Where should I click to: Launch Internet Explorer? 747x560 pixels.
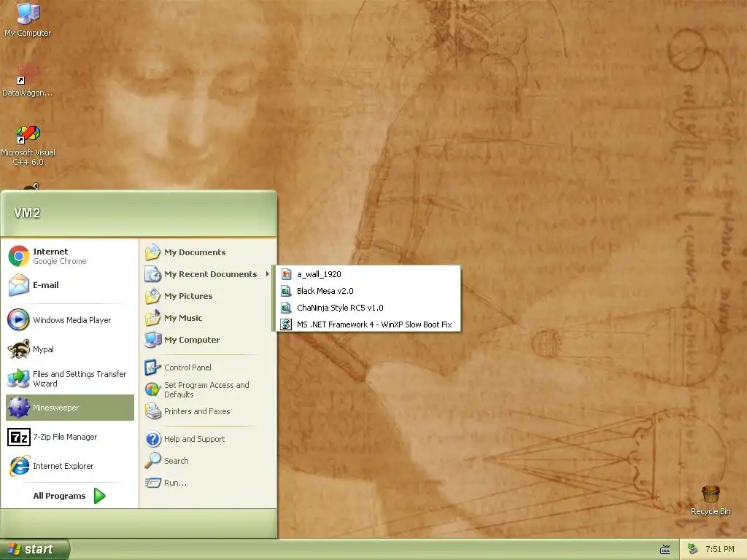69,466
